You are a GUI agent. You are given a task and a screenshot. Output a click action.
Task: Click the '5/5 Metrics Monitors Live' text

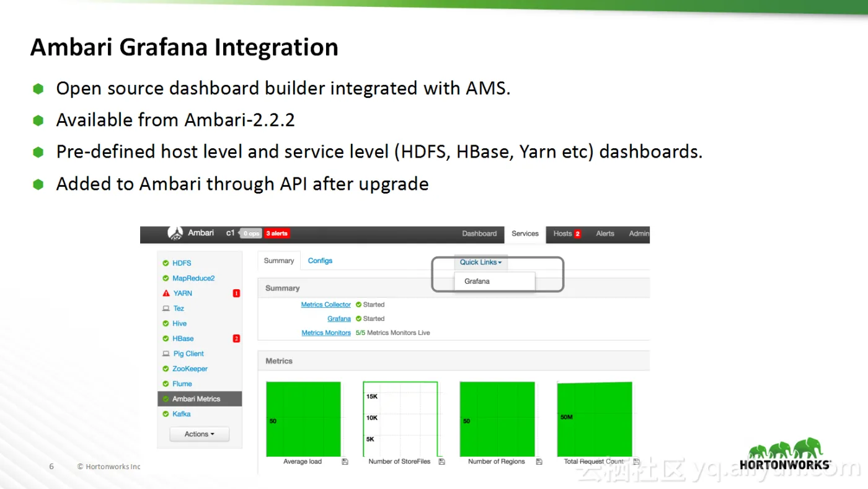[x=392, y=333]
